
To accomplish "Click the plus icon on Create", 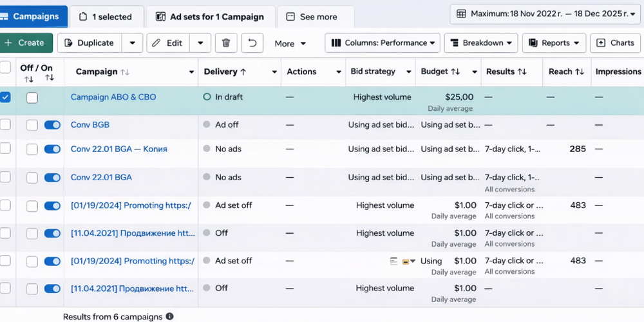I will 9,43.
